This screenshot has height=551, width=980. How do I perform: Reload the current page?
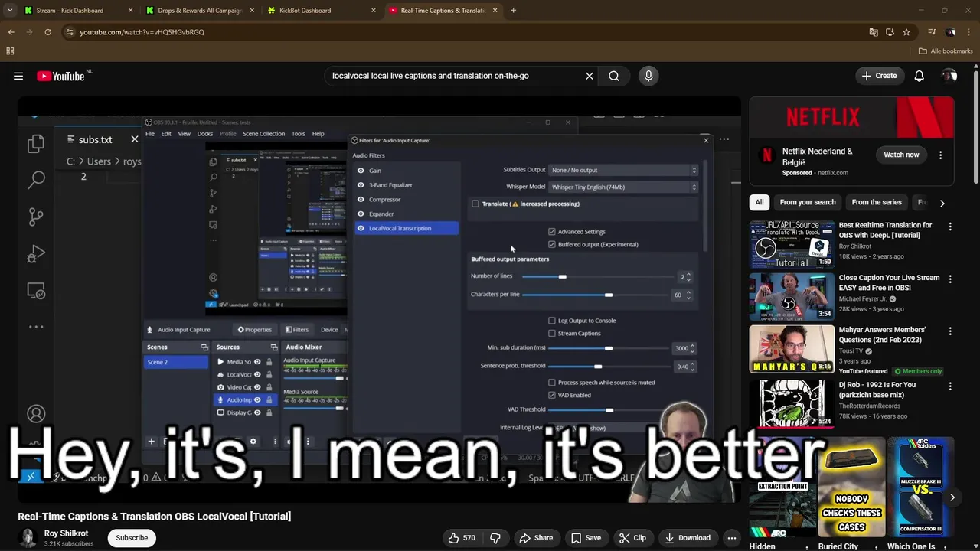(x=47, y=32)
